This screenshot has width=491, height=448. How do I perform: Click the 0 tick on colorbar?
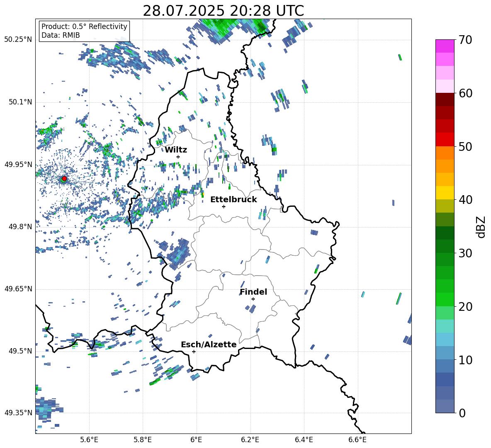click(462, 413)
